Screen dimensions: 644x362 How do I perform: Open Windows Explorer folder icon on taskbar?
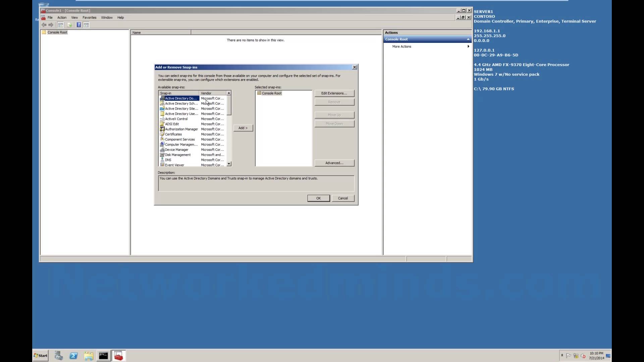(89, 356)
